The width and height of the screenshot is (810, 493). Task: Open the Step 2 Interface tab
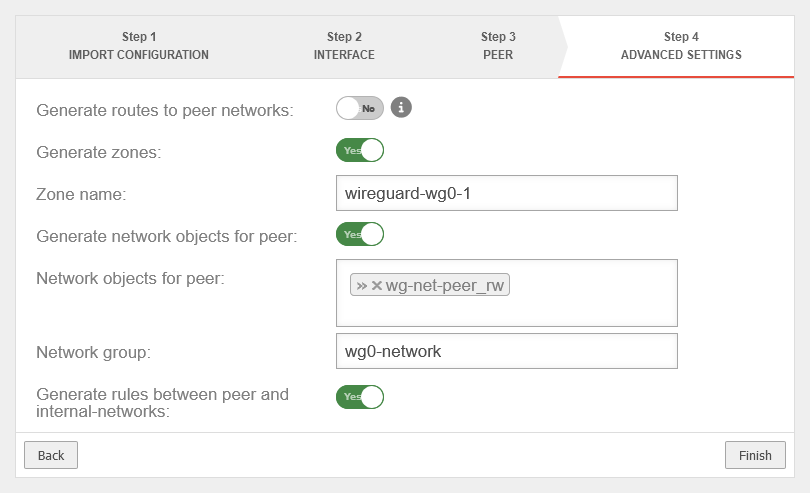pos(344,46)
